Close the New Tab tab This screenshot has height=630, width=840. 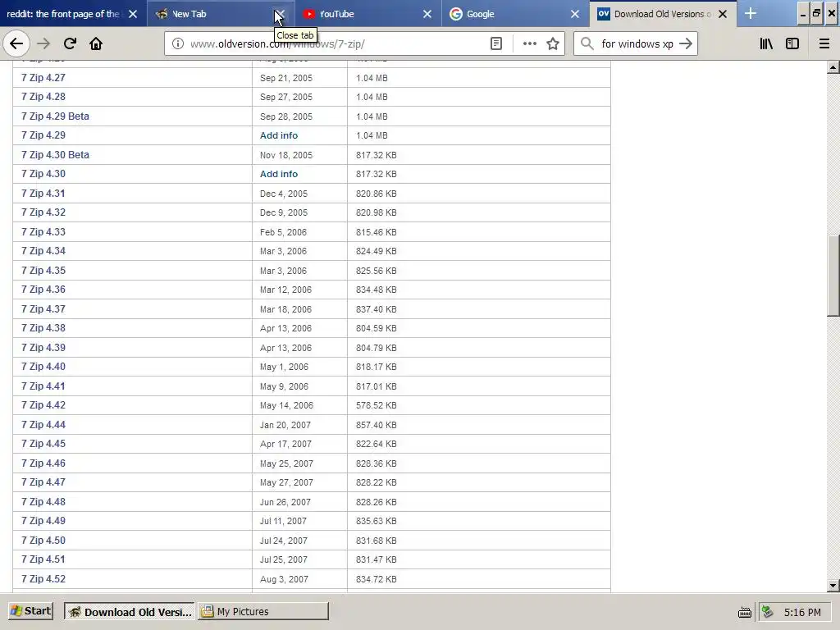pyautogui.click(x=280, y=14)
